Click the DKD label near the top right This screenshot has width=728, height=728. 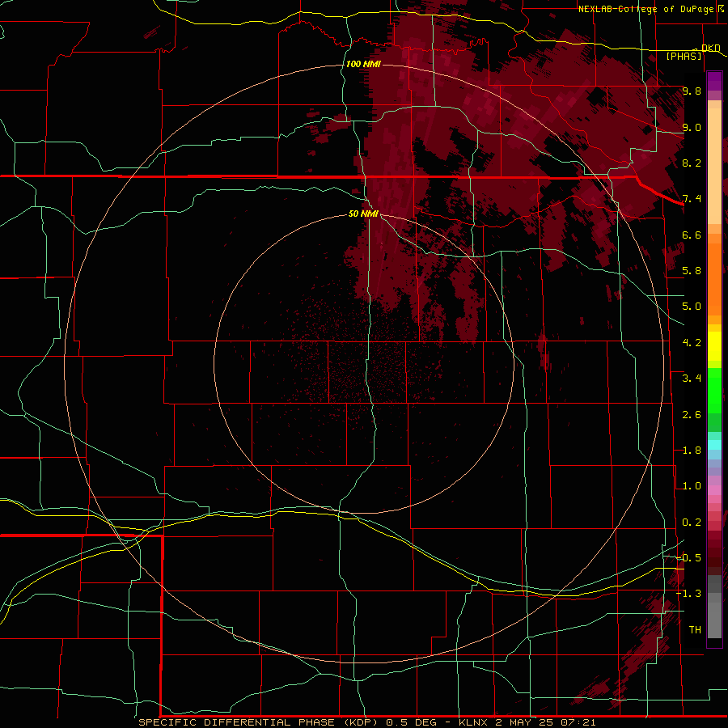coord(711,48)
